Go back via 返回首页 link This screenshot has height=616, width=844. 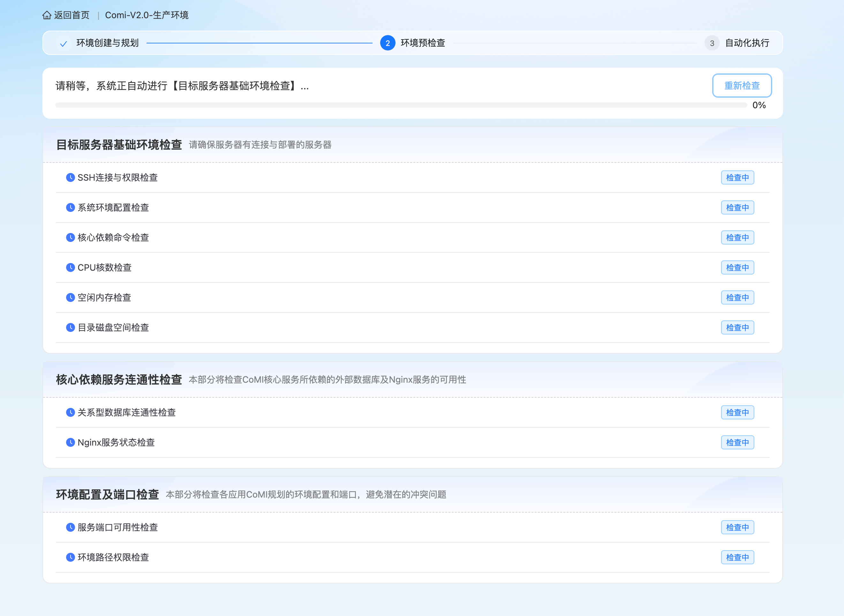pyautogui.click(x=72, y=15)
